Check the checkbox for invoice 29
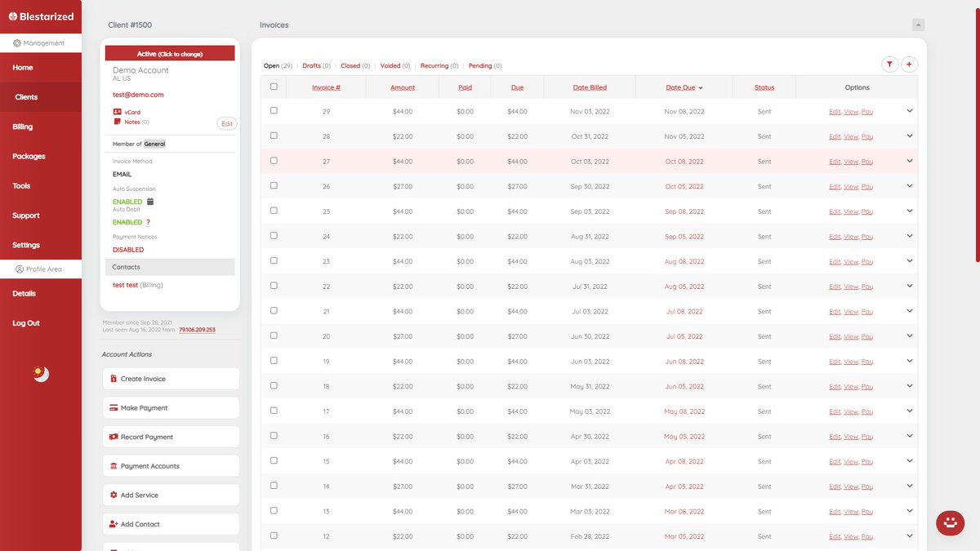 tap(274, 111)
